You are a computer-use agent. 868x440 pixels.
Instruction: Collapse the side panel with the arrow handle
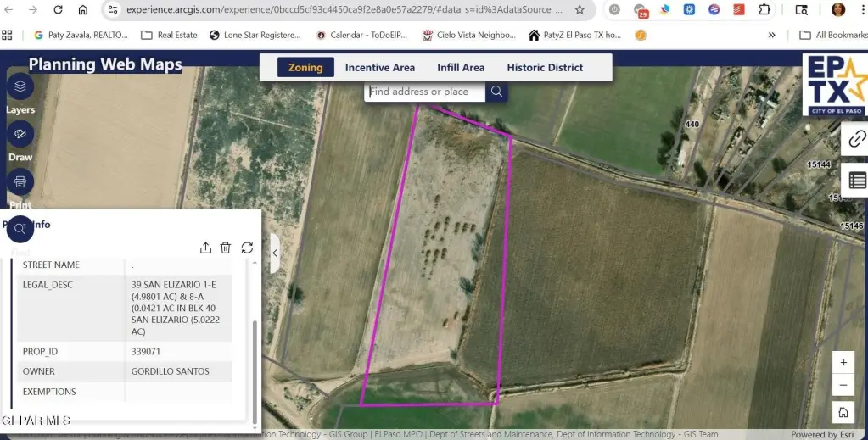(x=275, y=253)
